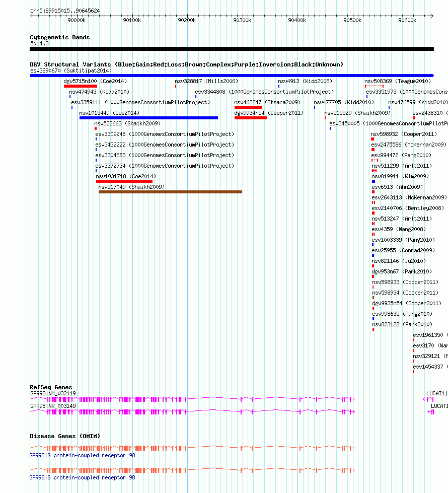Open dgv953n67 (Park2010) label
This screenshot has height=493, width=448.
coord(402,271)
